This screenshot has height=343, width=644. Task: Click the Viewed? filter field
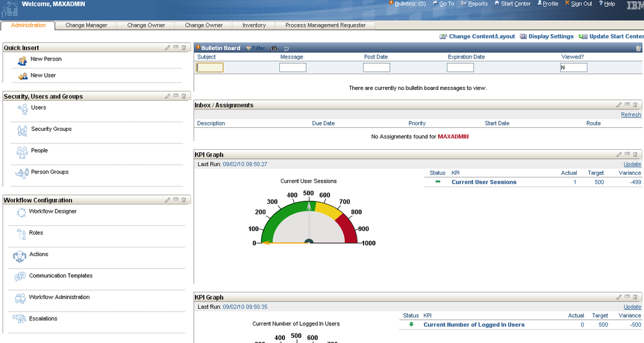pos(574,67)
